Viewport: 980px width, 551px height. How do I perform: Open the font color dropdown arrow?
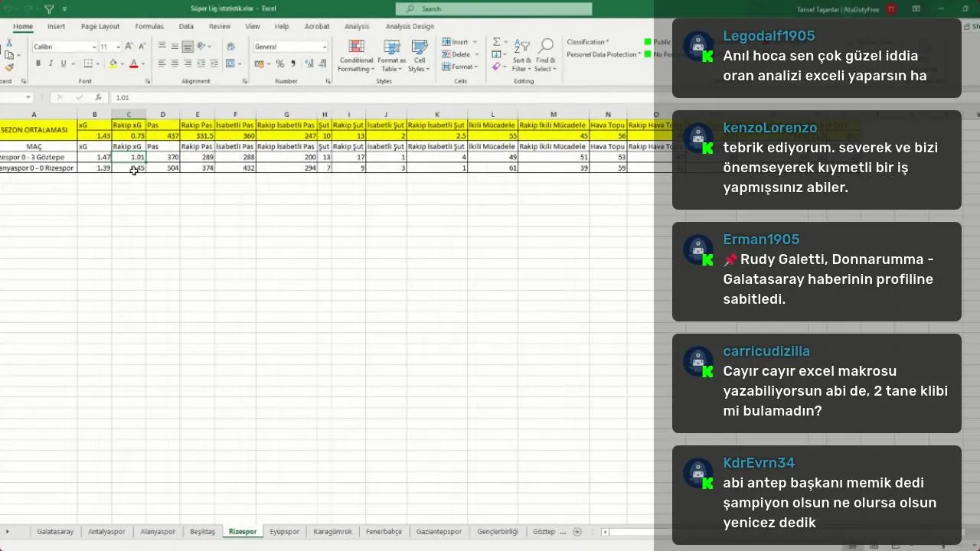(x=142, y=64)
